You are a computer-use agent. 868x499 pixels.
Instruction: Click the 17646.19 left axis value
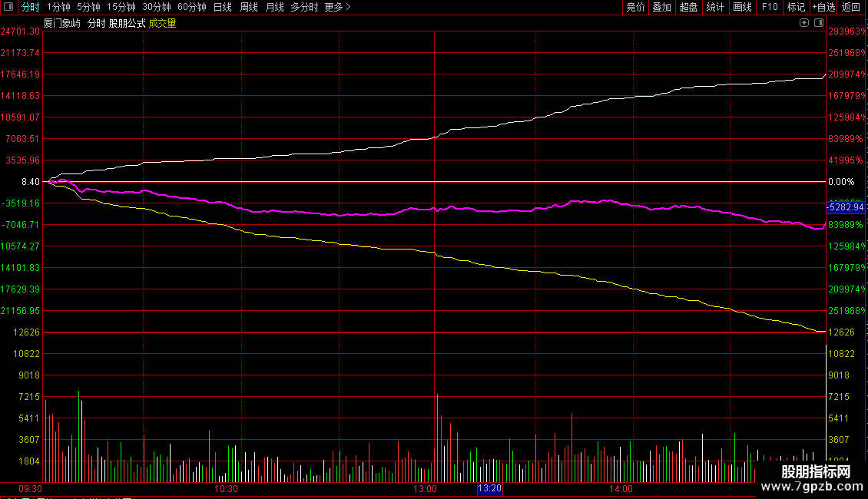(x=21, y=74)
